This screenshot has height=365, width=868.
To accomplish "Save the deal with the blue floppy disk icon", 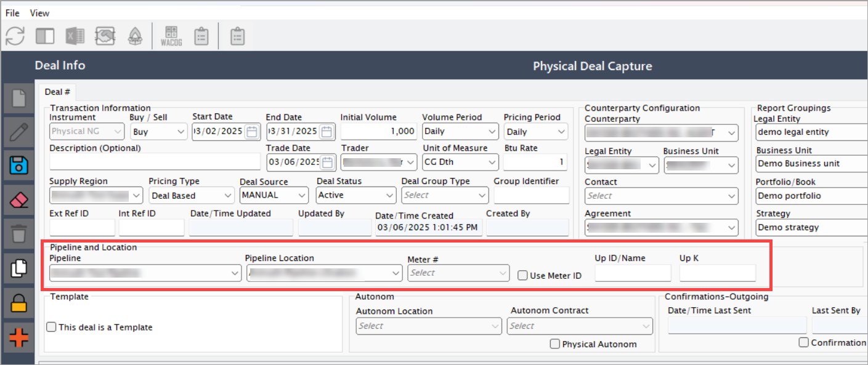I will click(19, 165).
